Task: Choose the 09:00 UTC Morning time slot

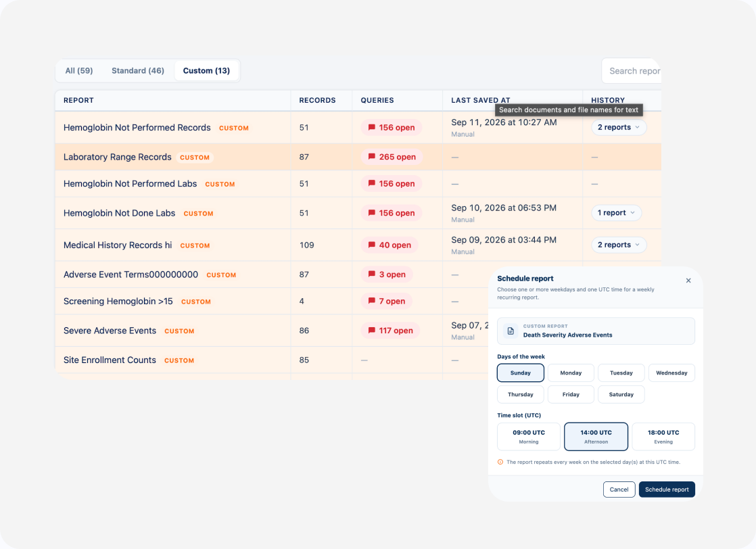Action: [528, 437]
